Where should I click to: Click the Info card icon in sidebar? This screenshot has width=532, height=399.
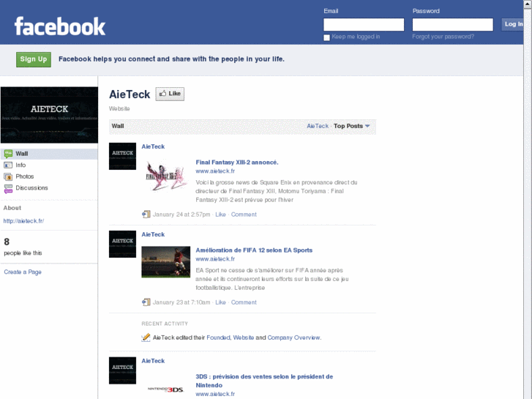coord(8,165)
